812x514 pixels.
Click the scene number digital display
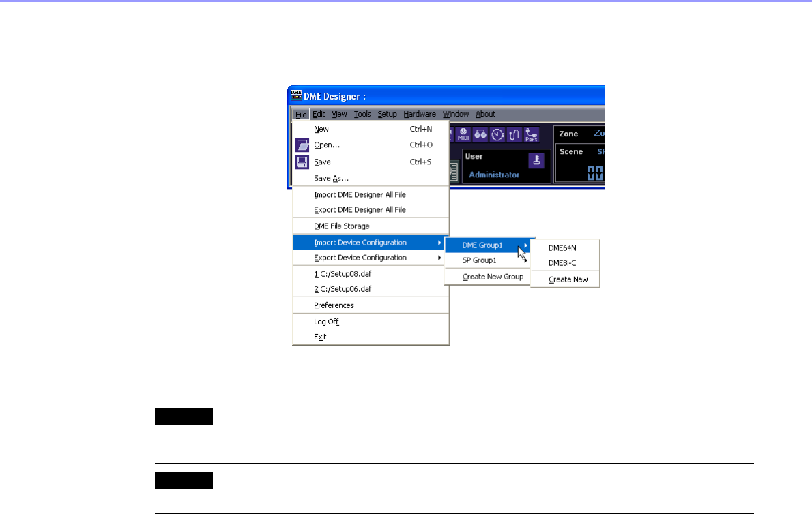pos(595,172)
